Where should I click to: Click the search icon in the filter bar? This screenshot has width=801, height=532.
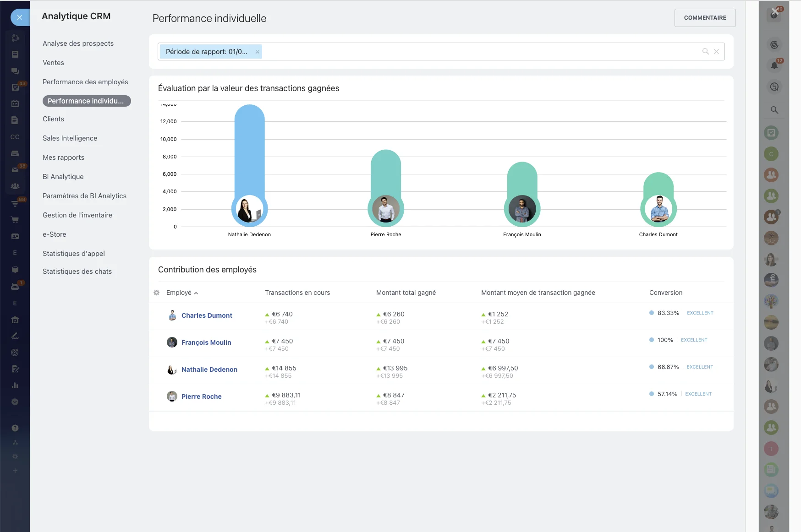[x=705, y=52]
